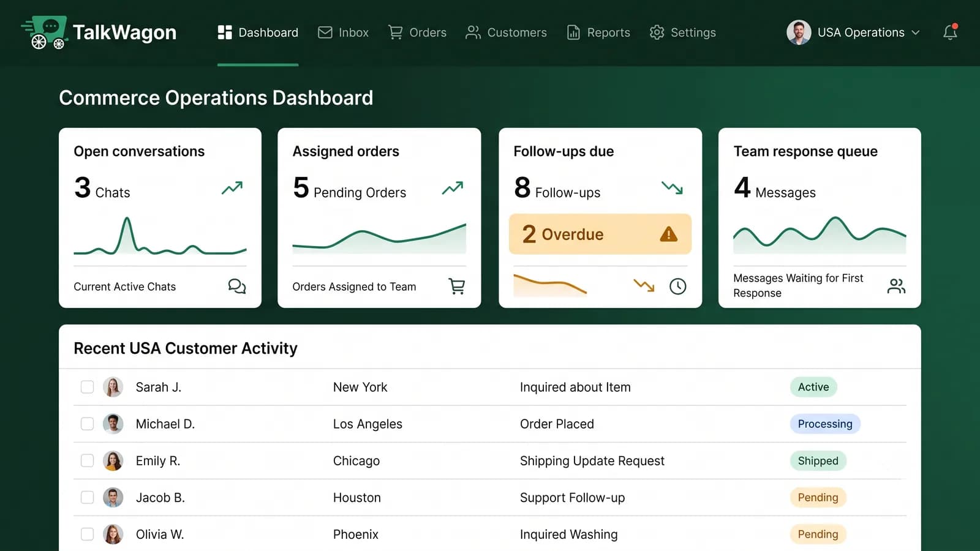Screen dimensions: 980x551
Task: Click the Reports document icon
Action: [x=573, y=32]
